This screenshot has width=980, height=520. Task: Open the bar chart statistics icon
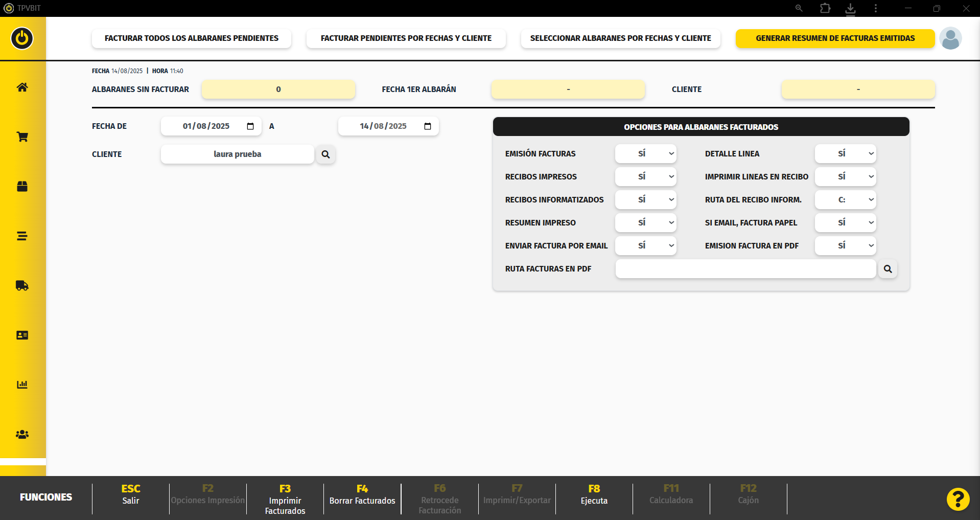click(22, 385)
